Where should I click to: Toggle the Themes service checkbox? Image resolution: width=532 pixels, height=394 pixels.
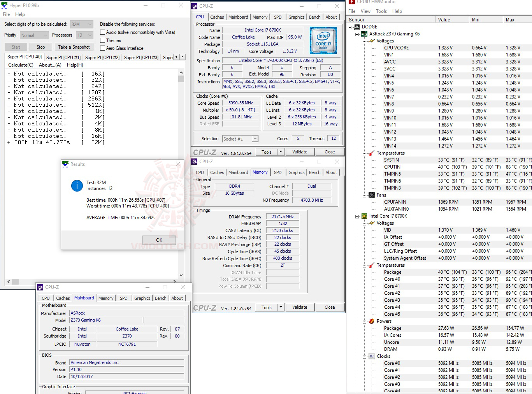click(103, 40)
